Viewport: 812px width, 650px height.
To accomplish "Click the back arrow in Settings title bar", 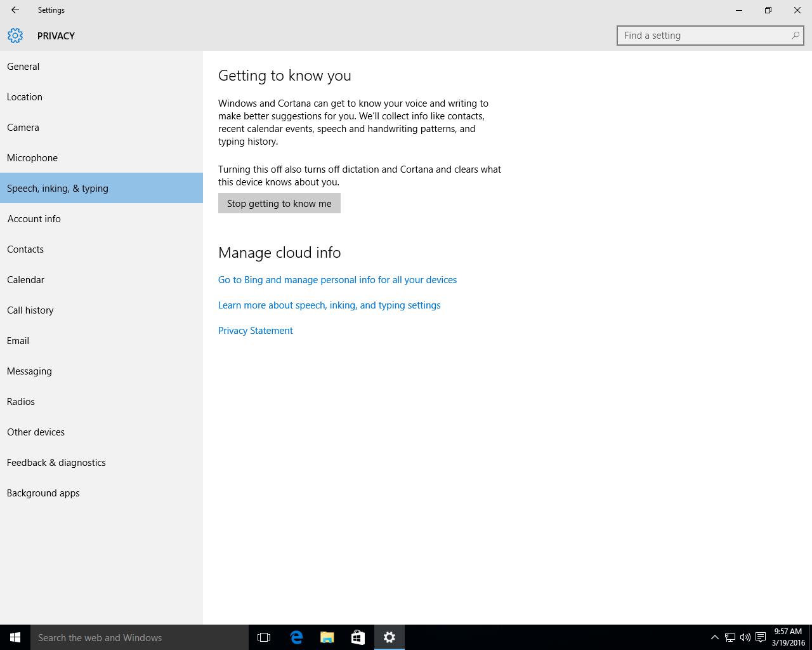I will 15,10.
